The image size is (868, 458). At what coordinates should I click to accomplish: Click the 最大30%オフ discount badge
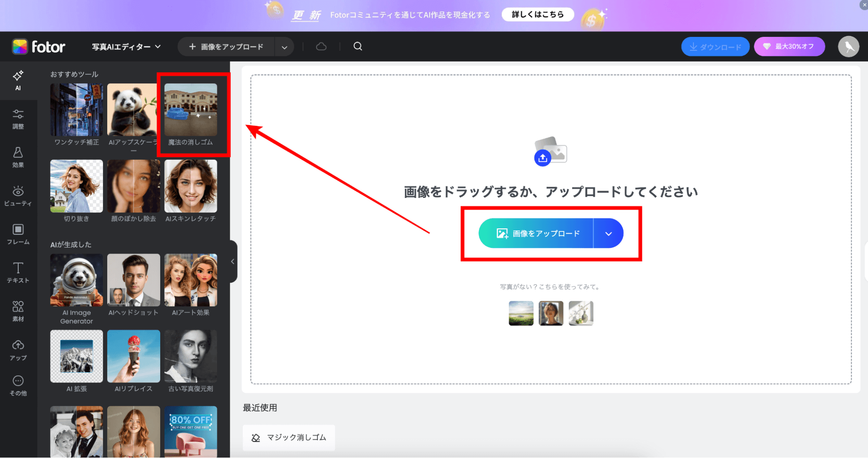coord(789,46)
